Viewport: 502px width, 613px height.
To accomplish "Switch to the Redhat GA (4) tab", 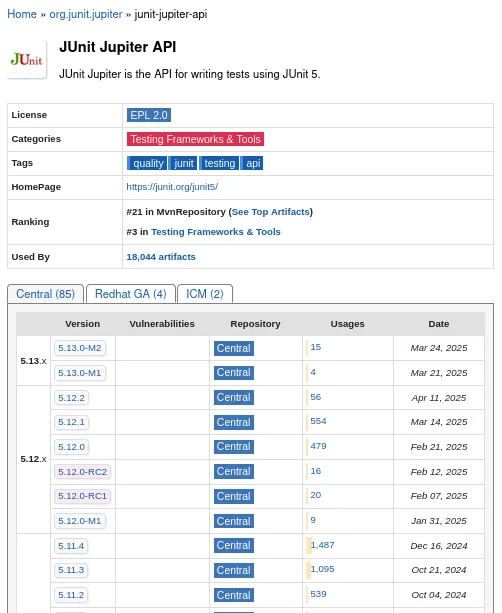I will click(131, 294).
